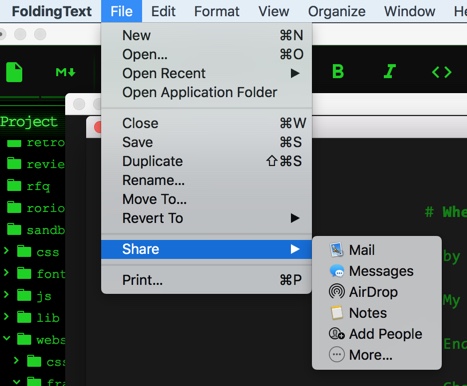Screen dimensions: 467x386
Task: Toggle bold with the green B icon
Action: click(338, 72)
